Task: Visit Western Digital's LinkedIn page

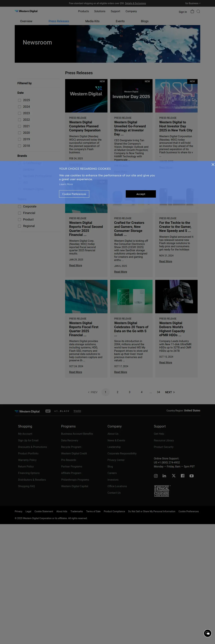Action: tap(164, 476)
